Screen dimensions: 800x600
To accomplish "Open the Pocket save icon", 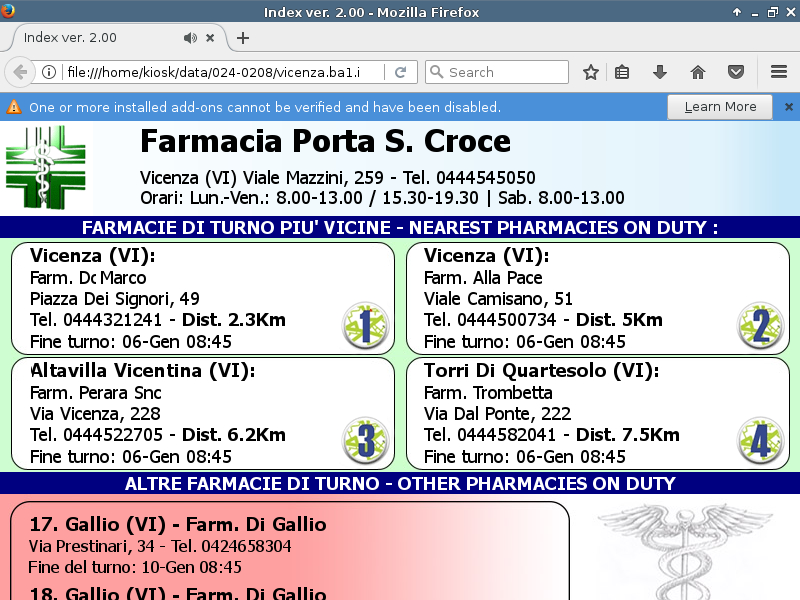I will coord(735,72).
